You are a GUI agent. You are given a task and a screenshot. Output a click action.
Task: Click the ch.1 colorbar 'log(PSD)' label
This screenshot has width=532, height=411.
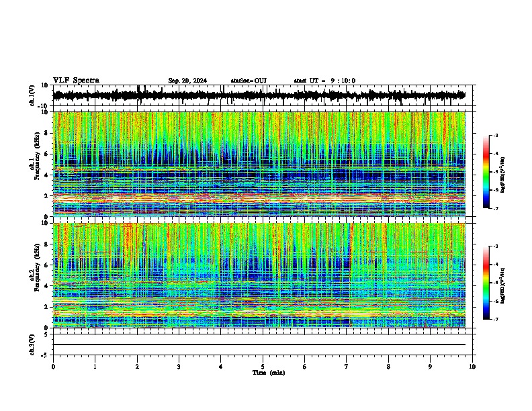[503, 175]
